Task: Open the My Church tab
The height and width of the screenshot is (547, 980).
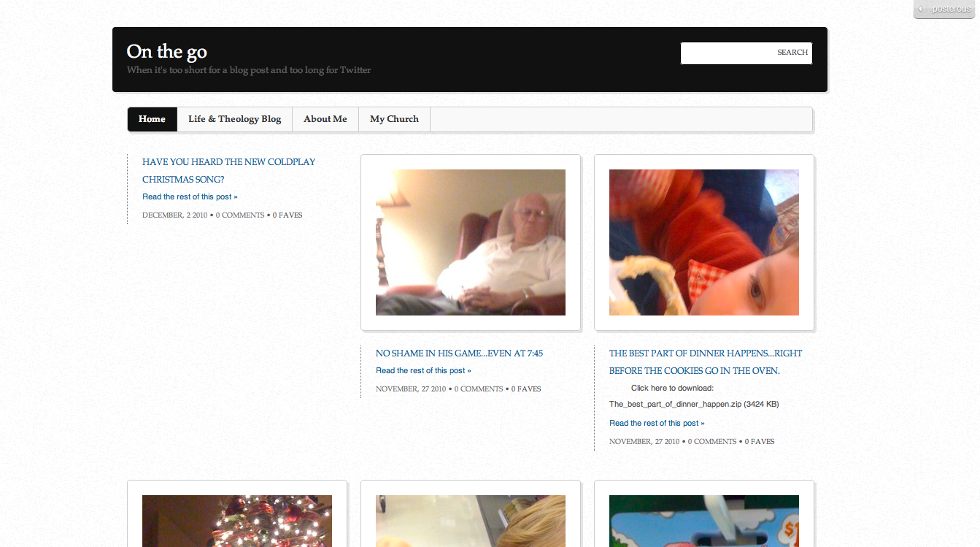Action: click(x=394, y=119)
